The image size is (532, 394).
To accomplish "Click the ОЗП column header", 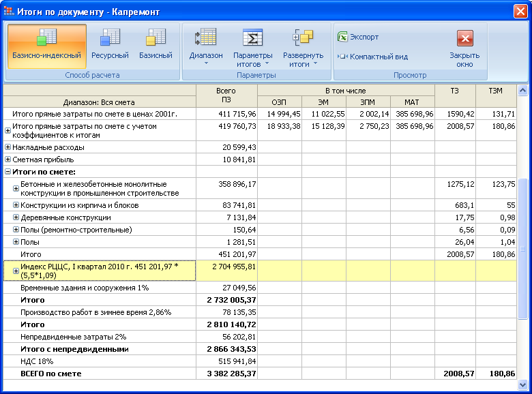I will coord(279,102).
